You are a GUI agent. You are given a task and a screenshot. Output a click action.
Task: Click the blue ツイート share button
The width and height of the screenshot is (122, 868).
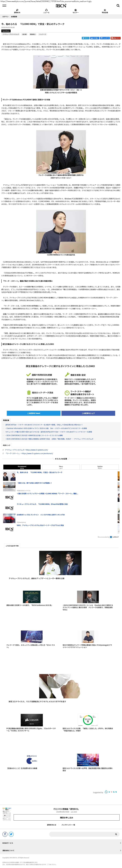pos(86,38)
